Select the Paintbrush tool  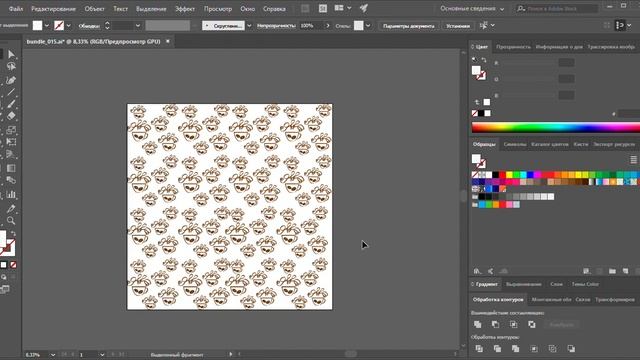tap(11, 104)
